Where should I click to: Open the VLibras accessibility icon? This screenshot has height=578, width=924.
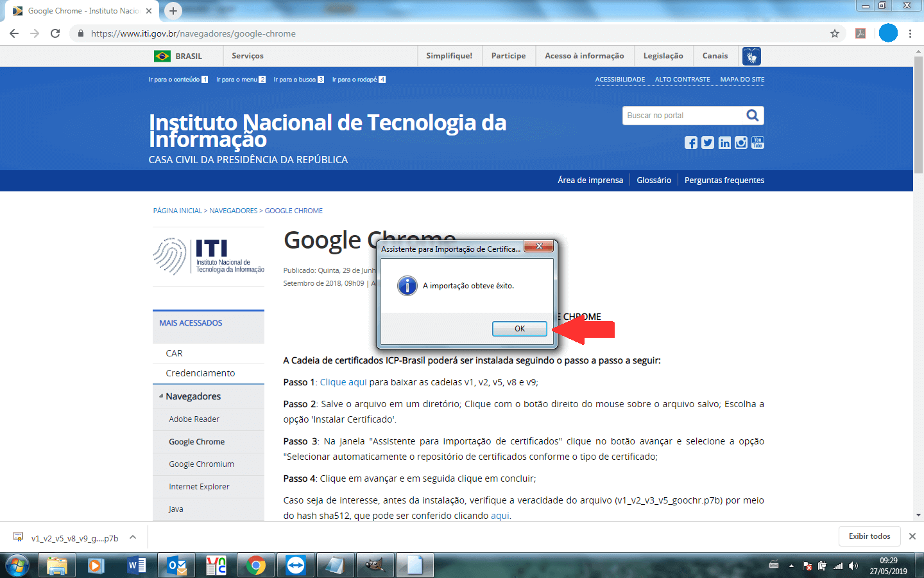click(751, 56)
